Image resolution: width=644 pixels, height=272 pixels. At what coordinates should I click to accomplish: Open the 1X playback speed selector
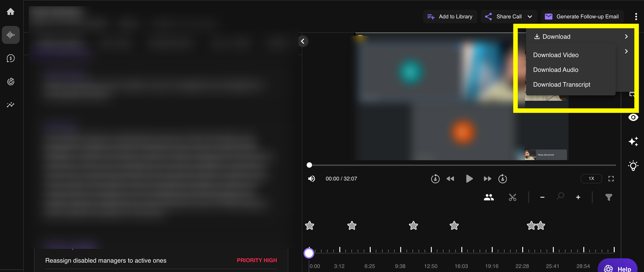click(591, 179)
